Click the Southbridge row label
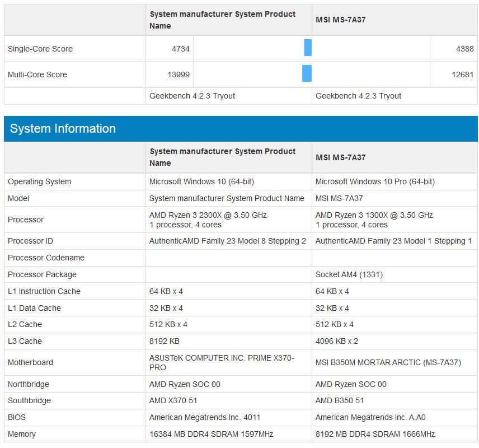 click(29, 400)
